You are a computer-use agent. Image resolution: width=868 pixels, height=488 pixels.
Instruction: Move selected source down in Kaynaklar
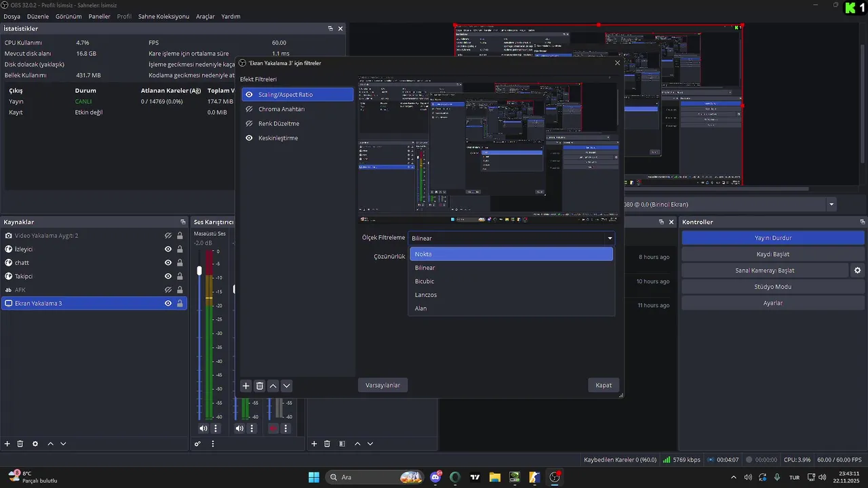click(x=63, y=444)
